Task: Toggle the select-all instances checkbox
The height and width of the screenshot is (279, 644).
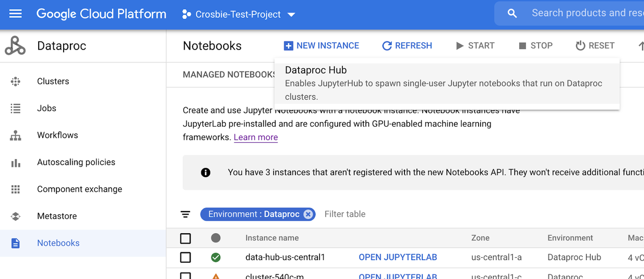Action: point(185,238)
